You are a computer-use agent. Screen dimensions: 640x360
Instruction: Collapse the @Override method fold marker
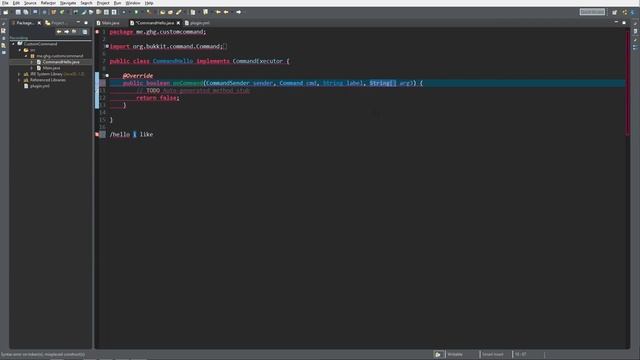(x=107, y=76)
